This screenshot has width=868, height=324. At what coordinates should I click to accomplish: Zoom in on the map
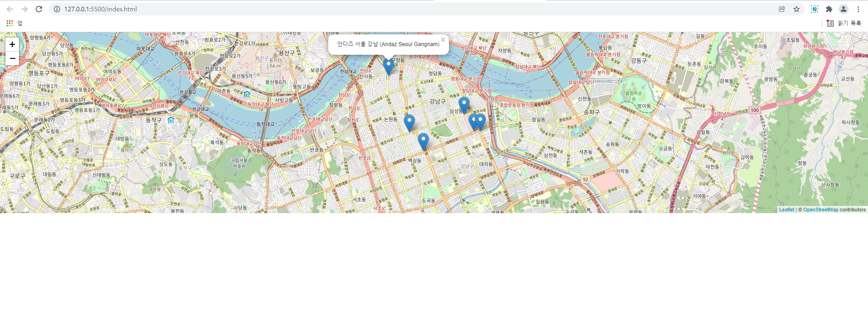tap(12, 44)
